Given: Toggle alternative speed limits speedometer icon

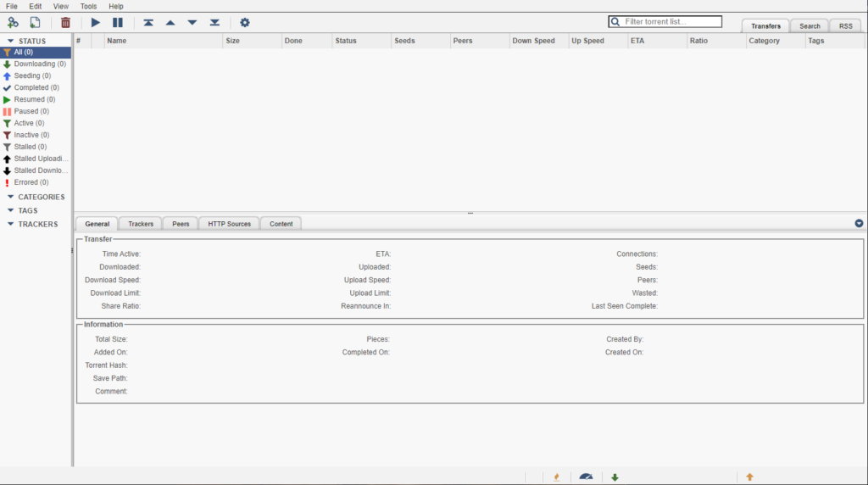Looking at the screenshot, I should 586,477.
